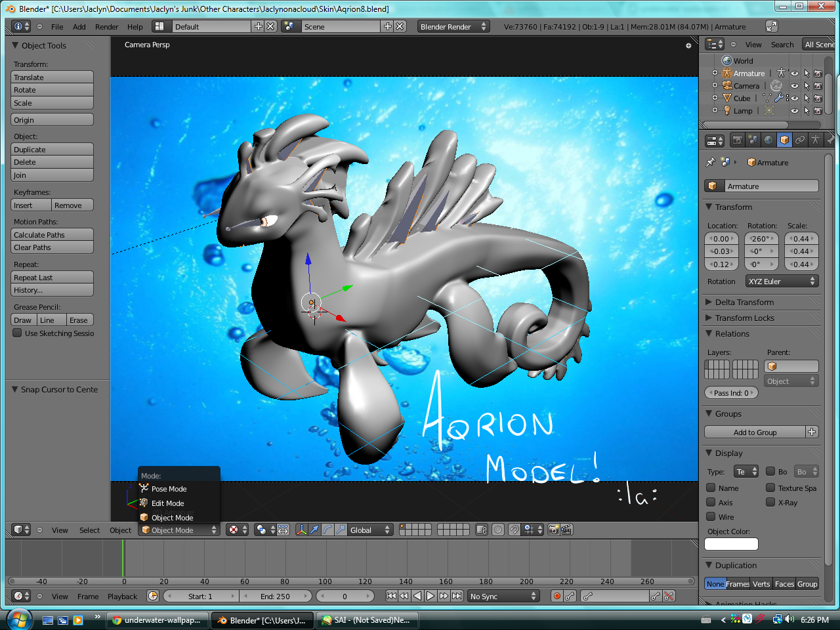This screenshot has height=630, width=840.
Task: Open the Armature data tab figure icon
Action: point(815,140)
